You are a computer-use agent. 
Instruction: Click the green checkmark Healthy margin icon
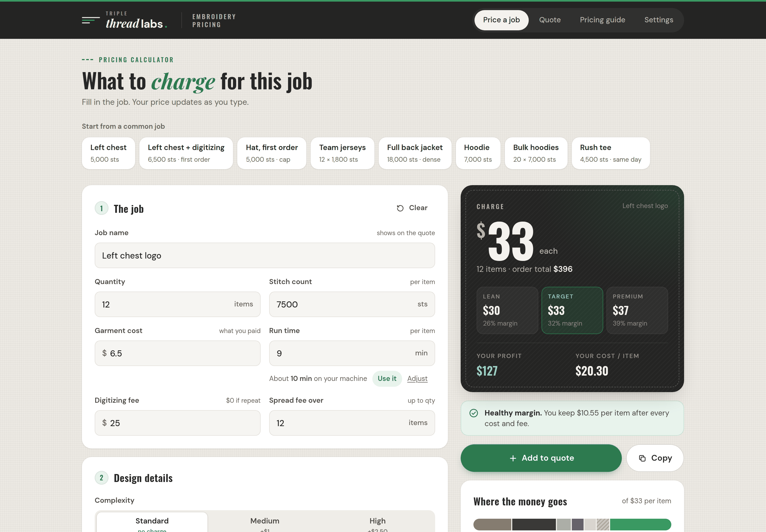click(x=473, y=413)
